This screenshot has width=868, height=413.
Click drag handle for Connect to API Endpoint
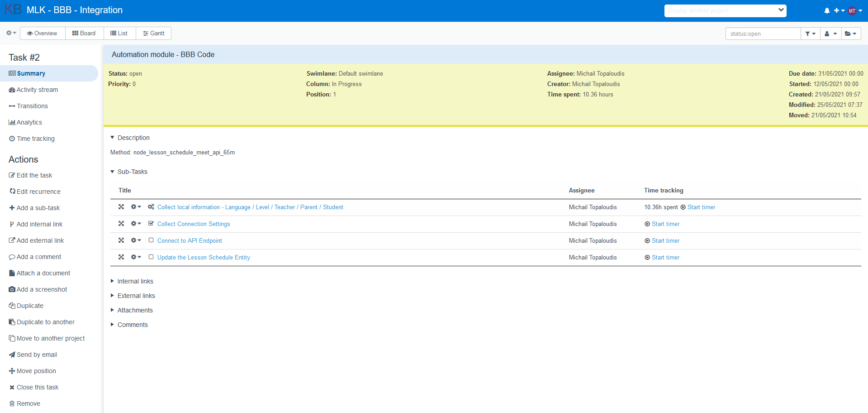tap(121, 240)
